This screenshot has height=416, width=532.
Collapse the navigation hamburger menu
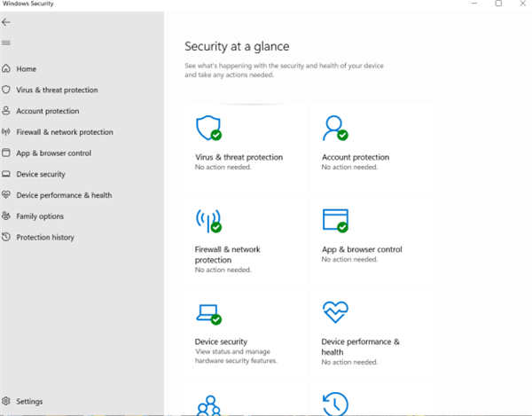[7, 43]
